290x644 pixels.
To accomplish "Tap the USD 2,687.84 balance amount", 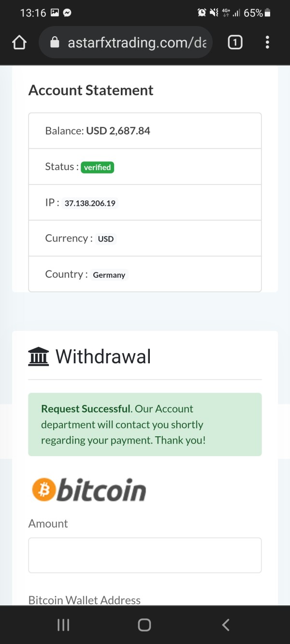I will point(118,131).
